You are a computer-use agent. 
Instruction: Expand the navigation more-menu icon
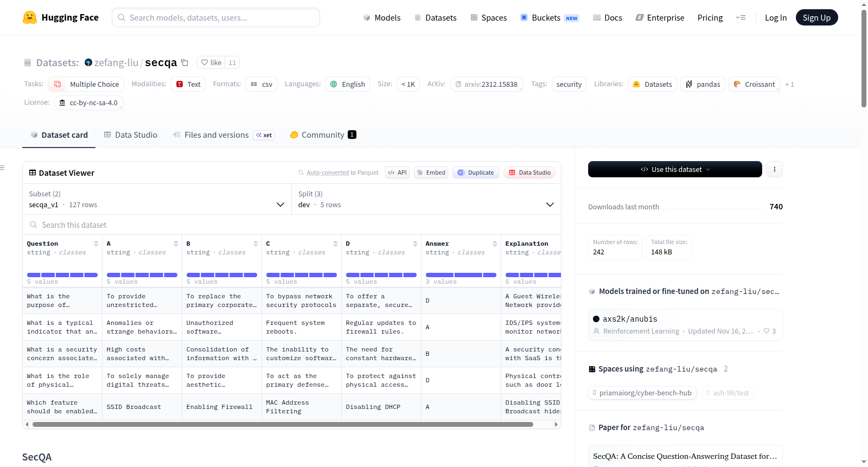tap(741, 17)
